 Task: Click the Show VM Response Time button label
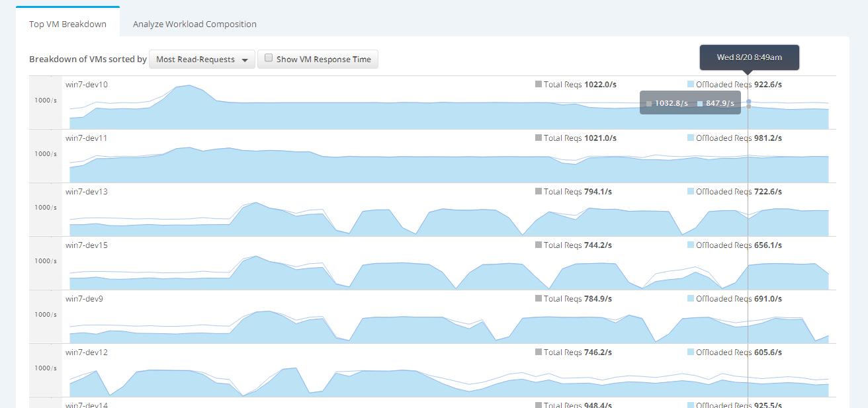324,60
